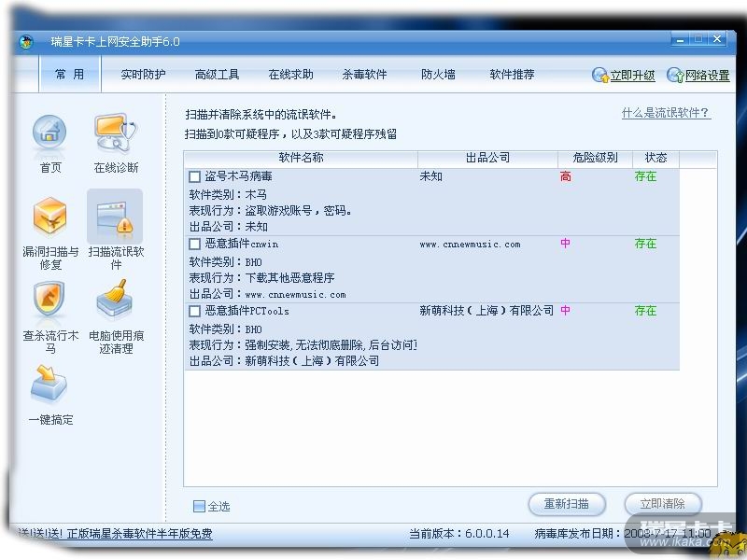
Task: Check the 恶意插件cnwin checkbox
Action: (194, 245)
